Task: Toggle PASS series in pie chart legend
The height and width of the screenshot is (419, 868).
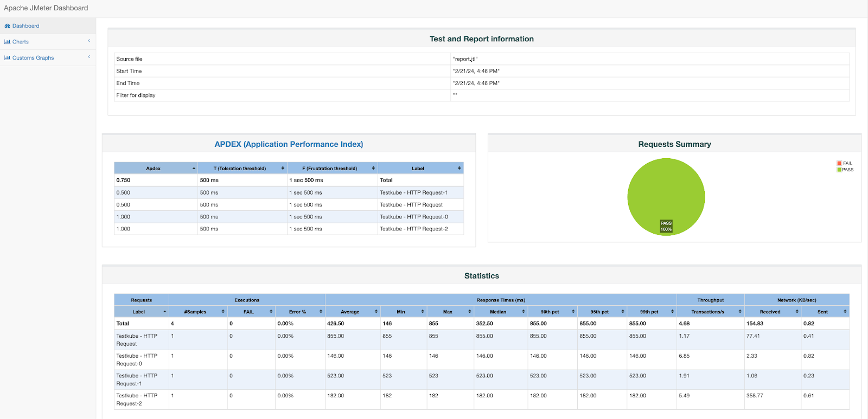Action: pyautogui.click(x=845, y=170)
